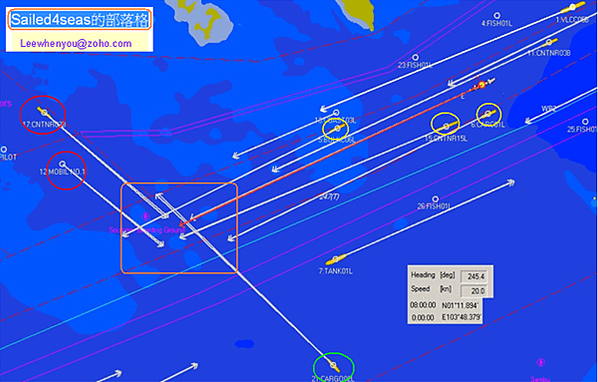Select the 26:FISH01L fishing boat marker
598x382 pixels.
click(x=435, y=199)
